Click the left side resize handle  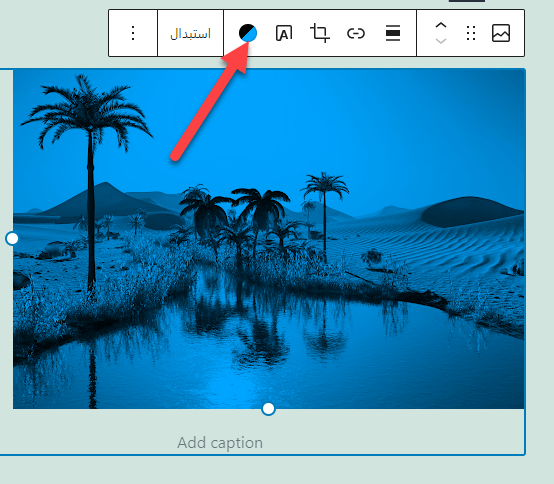click(12, 238)
